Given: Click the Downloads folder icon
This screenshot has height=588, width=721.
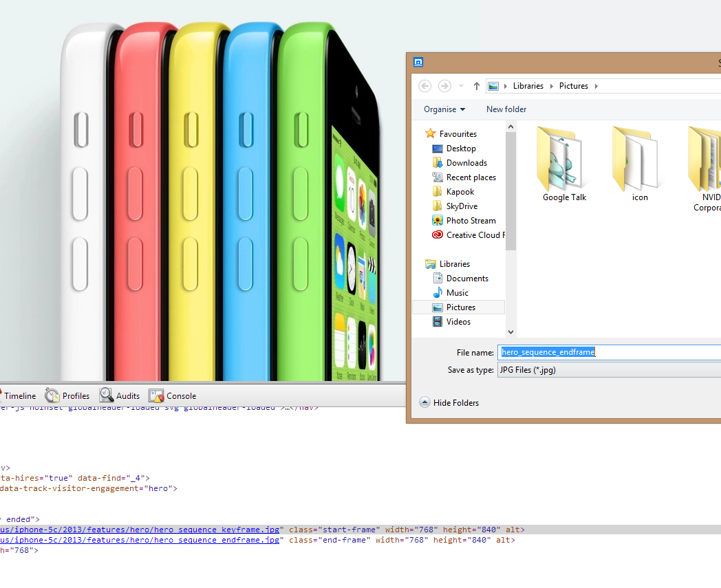Looking at the screenshot, I should click(438, 163).
